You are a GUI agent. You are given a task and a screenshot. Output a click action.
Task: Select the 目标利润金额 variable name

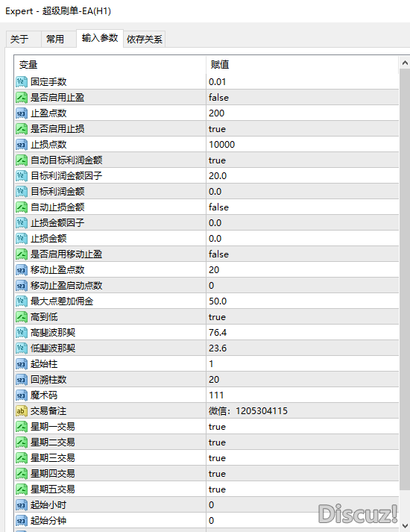tap(57, 192)
